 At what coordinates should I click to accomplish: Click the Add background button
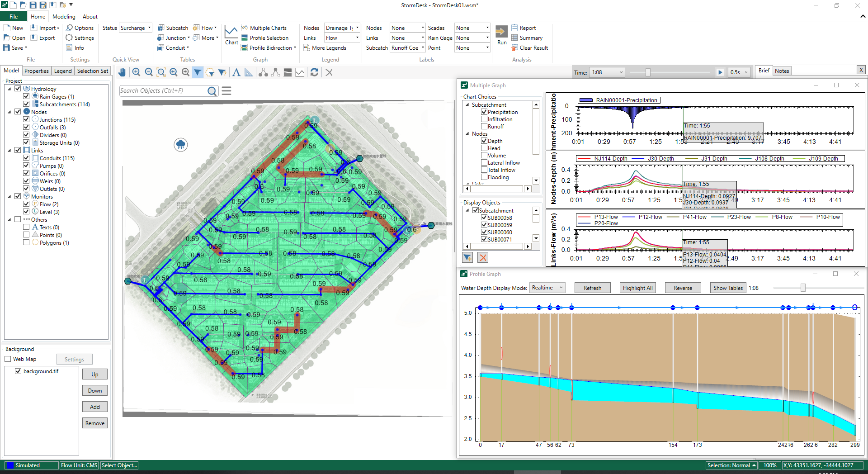(x=95, y=407)
